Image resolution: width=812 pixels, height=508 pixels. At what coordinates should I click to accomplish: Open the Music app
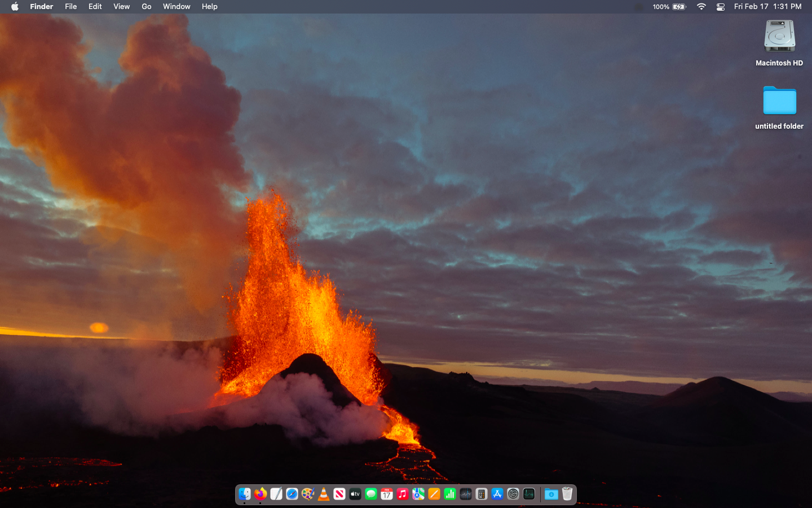[402, 494]
